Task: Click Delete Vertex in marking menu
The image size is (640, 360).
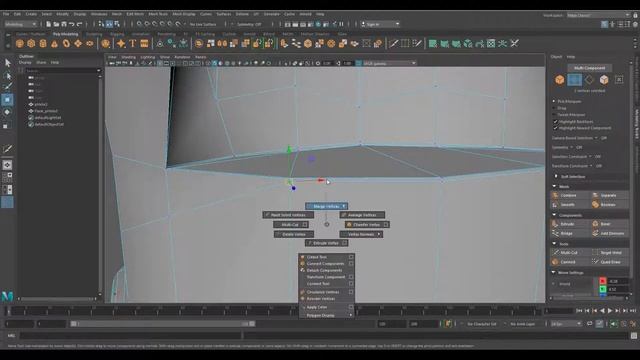Action: pos(294,234)
